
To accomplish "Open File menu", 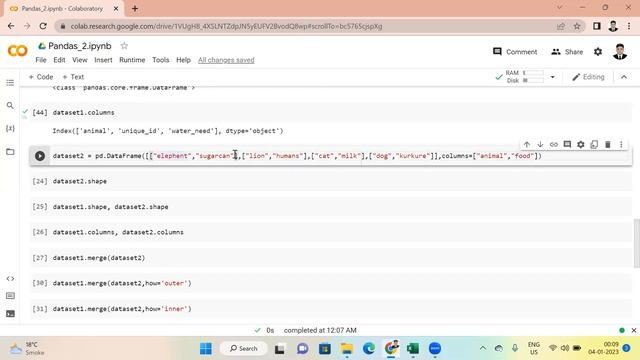I will point(41,60).
